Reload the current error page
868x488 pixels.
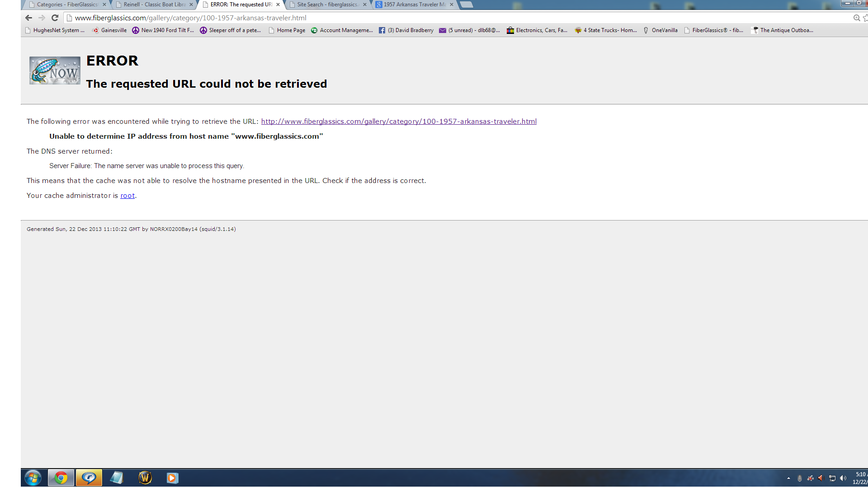coord(55,18)
